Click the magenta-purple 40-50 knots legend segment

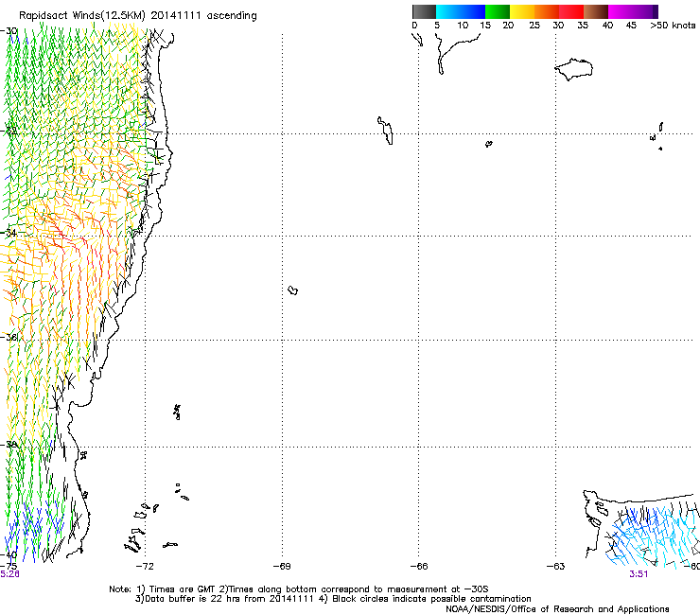pyautogui.click(x=633, y=11)
